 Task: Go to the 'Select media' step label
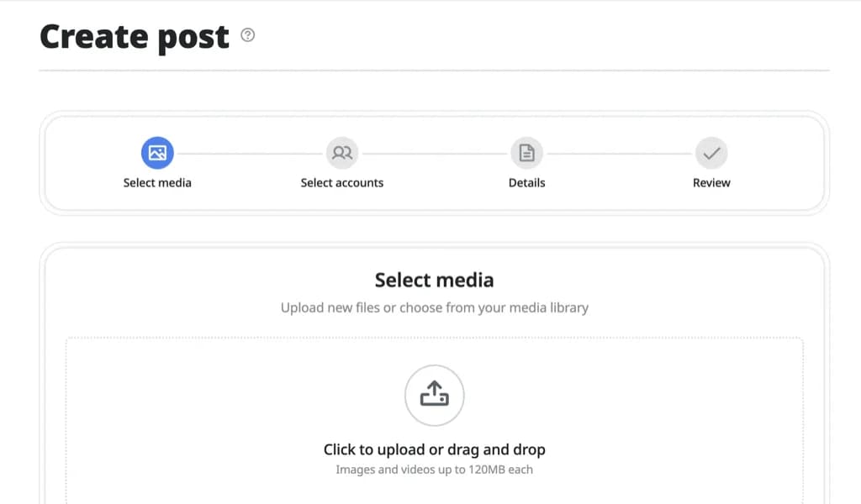point(157,182)
